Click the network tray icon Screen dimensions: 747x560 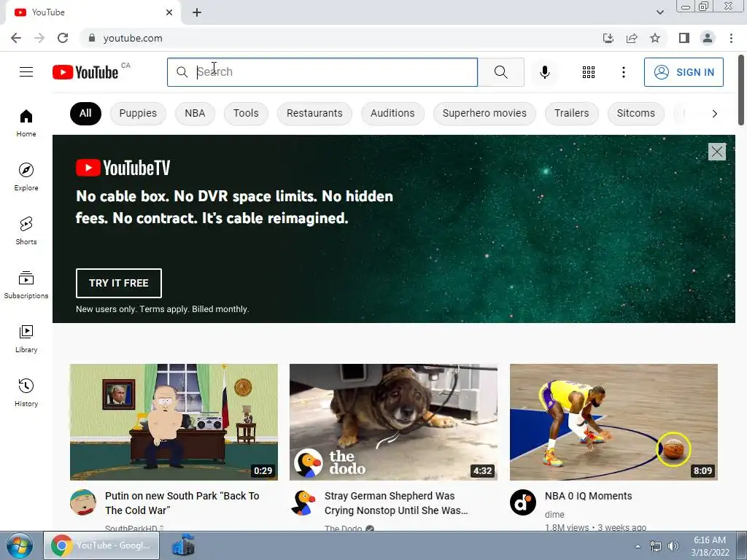coord(656,546)
